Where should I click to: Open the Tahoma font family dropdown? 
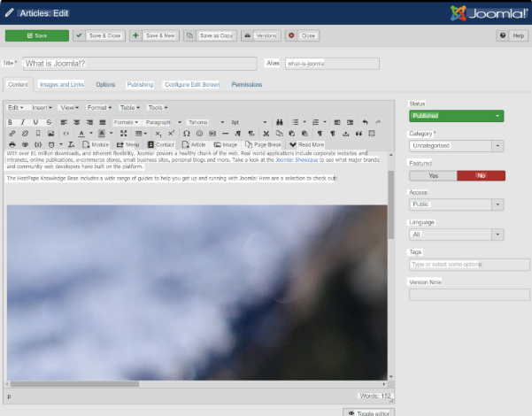coord(206,122)
